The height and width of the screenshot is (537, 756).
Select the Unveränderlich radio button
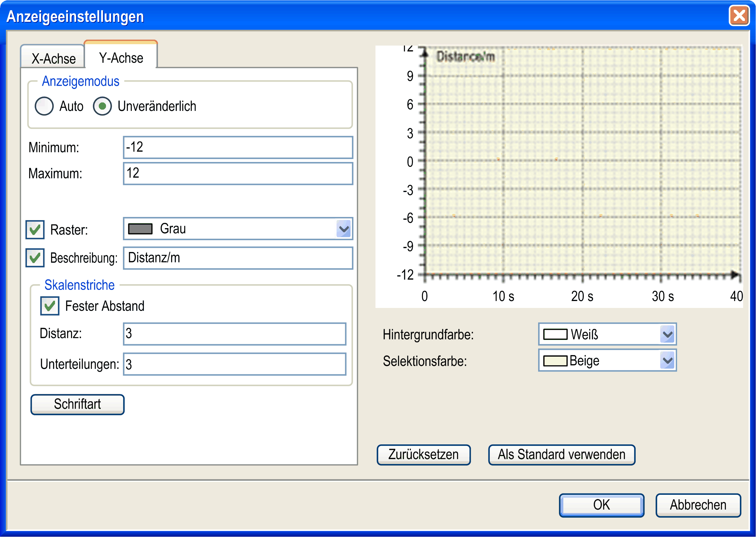(x=102, y=106)
